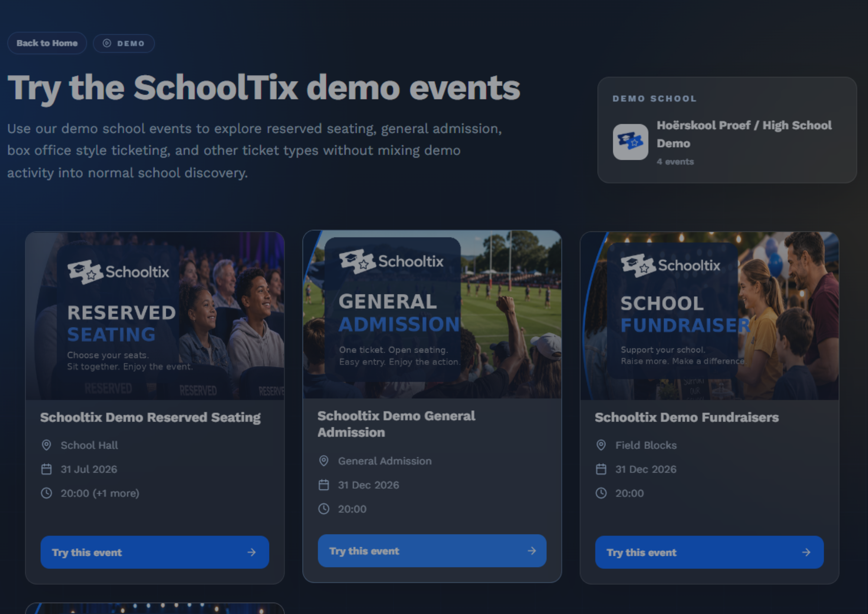Click the calendar icon in Fundraisers card
The image size is (868, 614).
601,469
